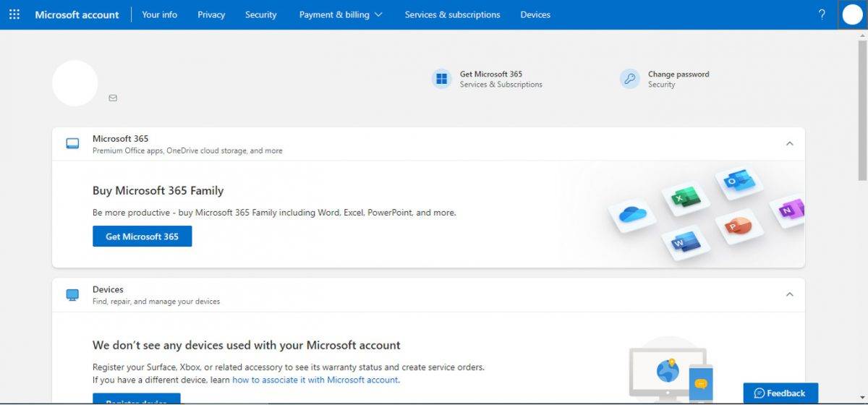Click the blue Get Microsoft 365 button
The width and height of the screenshot is (868, 405).
click(142, 236)
